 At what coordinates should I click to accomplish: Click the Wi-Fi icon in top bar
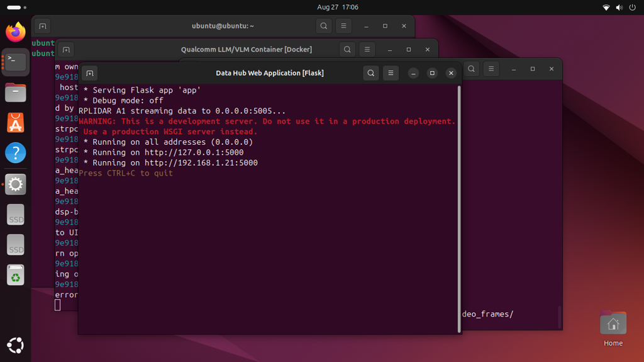[606, 8]
